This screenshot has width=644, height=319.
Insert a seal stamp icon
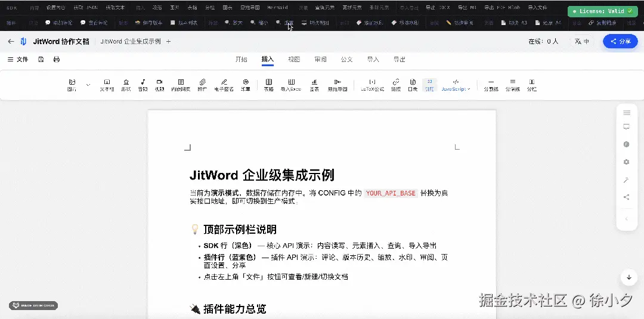(246, 85)
